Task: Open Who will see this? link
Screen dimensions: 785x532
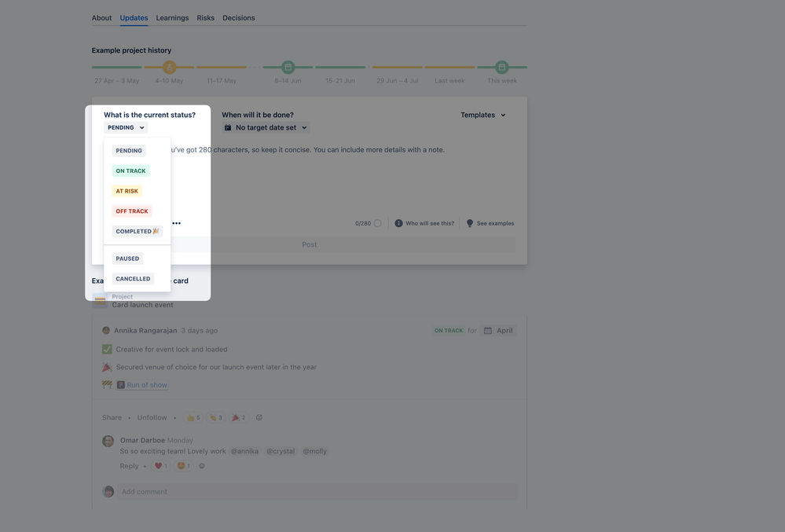Action: coord(430,223)
